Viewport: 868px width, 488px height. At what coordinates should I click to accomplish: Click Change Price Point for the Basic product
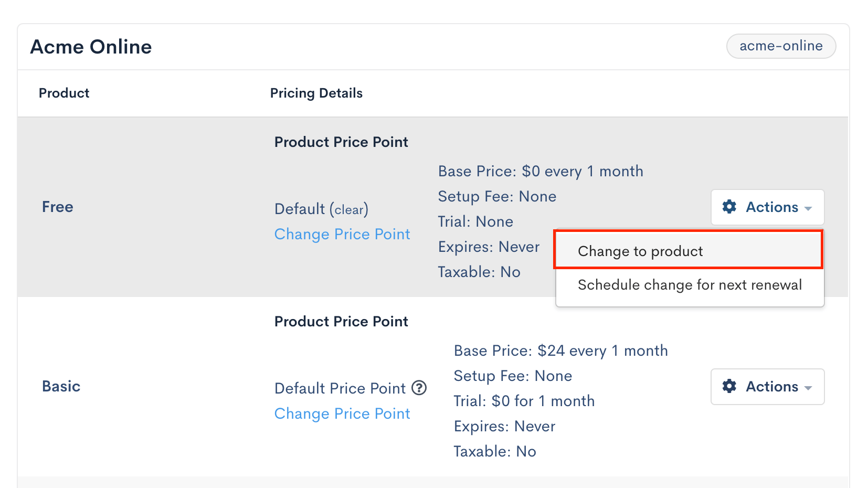[x=342, y=413]
